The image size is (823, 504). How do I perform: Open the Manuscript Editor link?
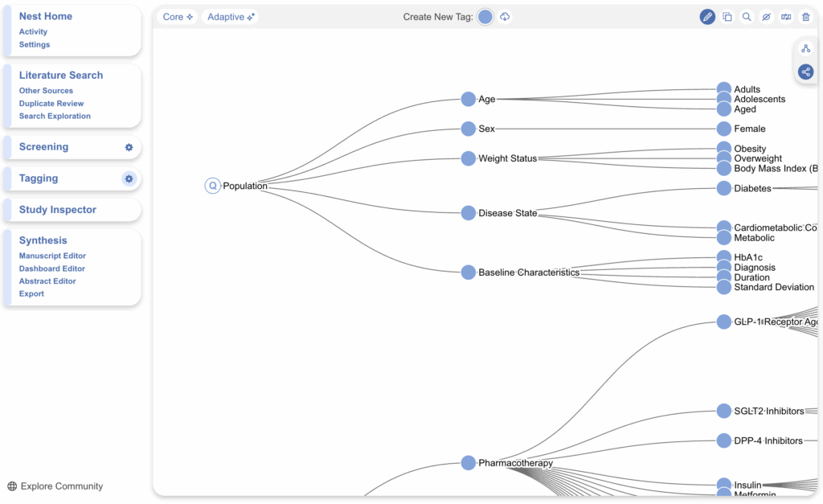[52, 256]
